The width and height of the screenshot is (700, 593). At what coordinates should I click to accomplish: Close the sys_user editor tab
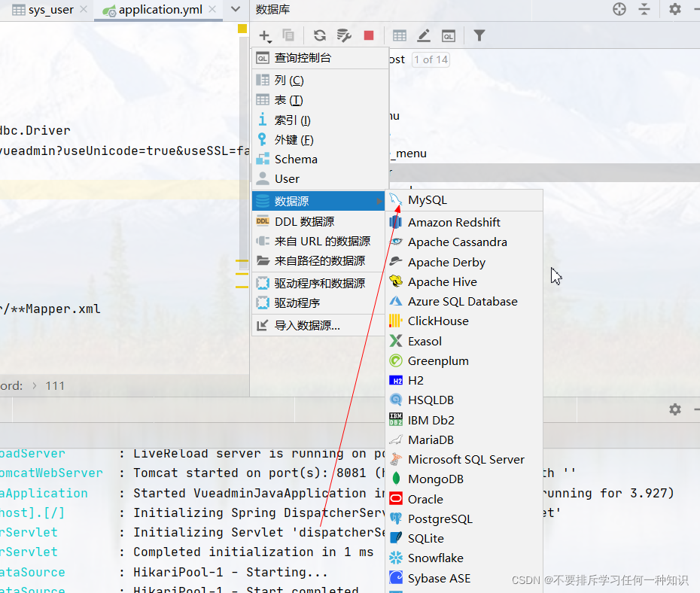pyautogui.click(x=84, y=9)
